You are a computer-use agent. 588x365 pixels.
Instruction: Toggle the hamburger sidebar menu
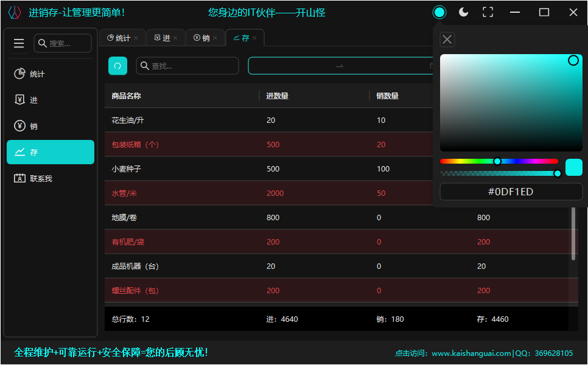click(19, 43)
